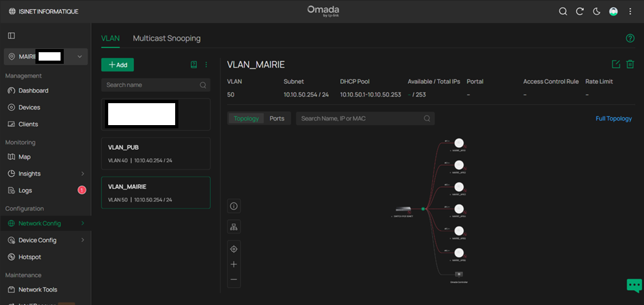Click DHCP pool range 10.10.50.1-10.10.50.253
Viewport: 644px width, 305px height.
370,95
